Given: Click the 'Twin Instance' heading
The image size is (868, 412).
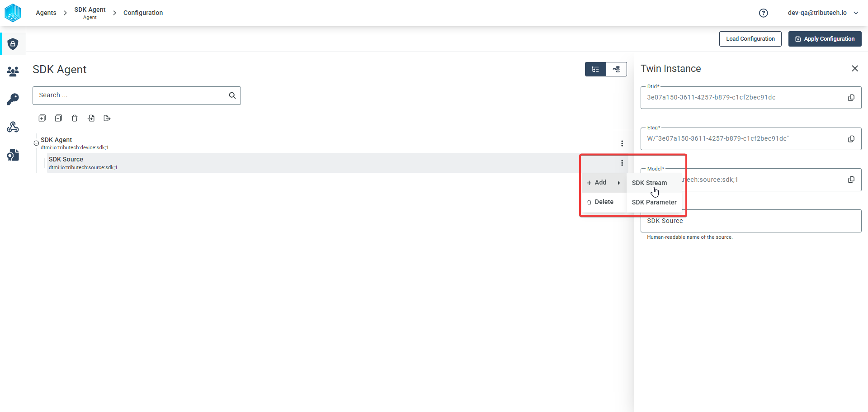Looking at the screenshot, I should (671, 69).
